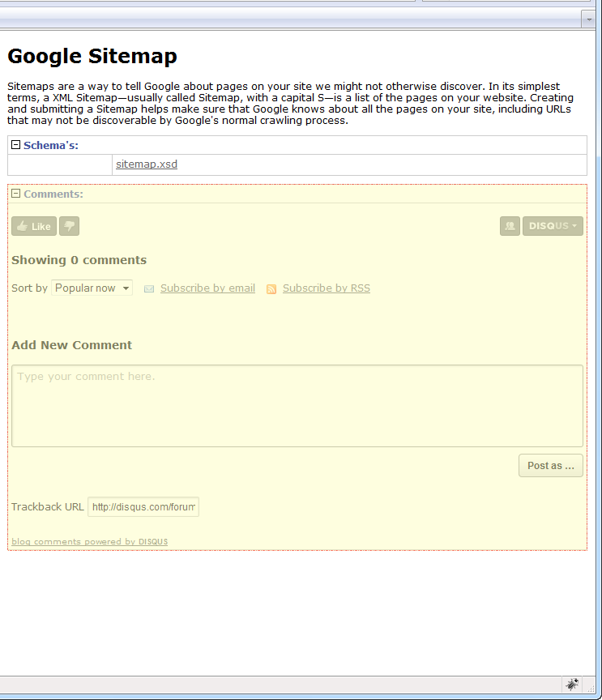The image size is (602, 700).
Task: Click the Like thumbs-up button
Action: point(34,226)
